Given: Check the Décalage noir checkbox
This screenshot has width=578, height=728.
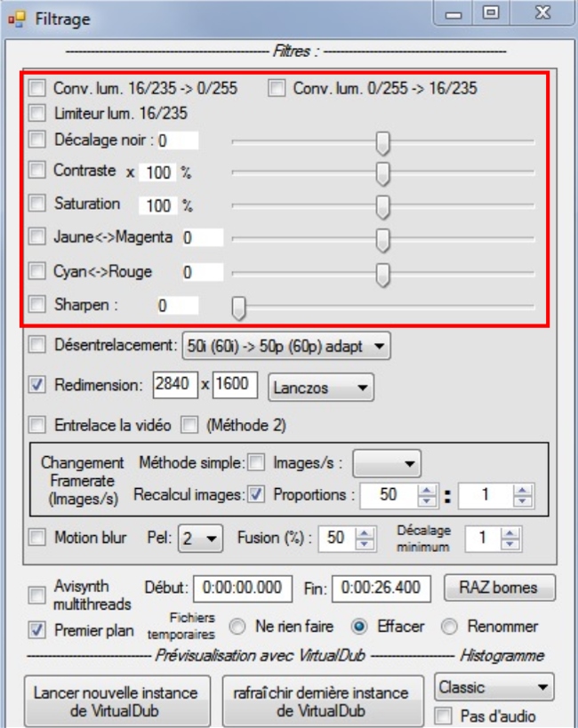Looking at the screenshot, I should pyautogui.click(x=36, y=139).
